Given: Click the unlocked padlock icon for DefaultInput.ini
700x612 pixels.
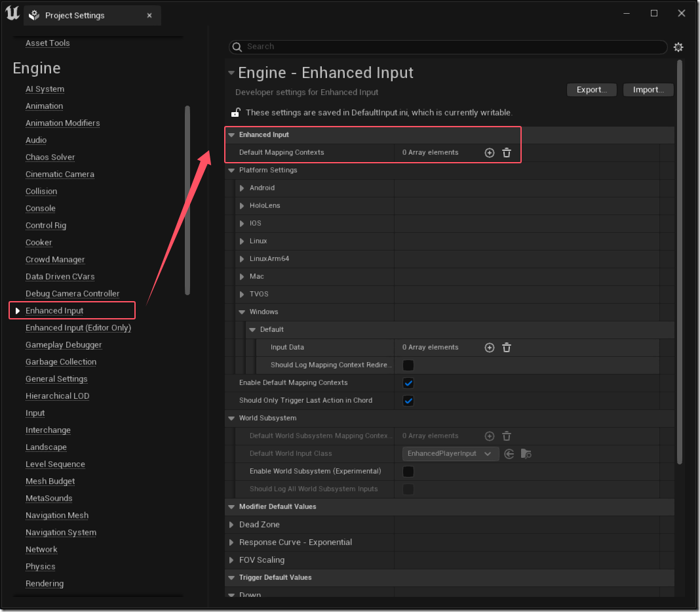Looking at the screenshot, I should (236, 113).
